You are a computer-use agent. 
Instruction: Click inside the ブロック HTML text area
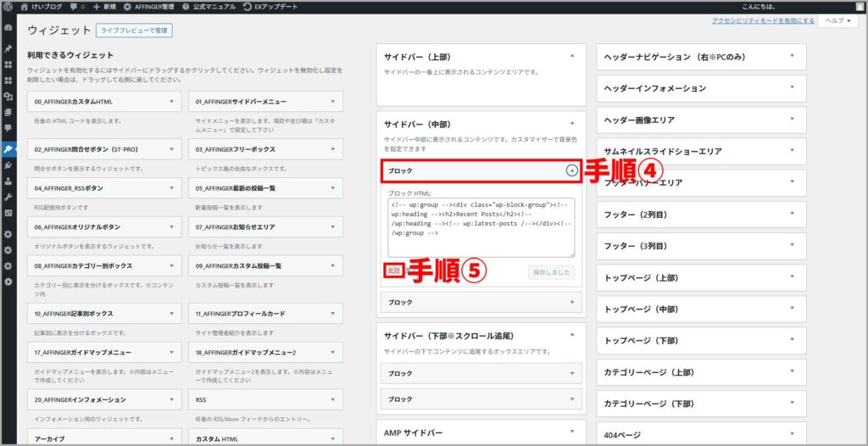click(x=480, y=227)
